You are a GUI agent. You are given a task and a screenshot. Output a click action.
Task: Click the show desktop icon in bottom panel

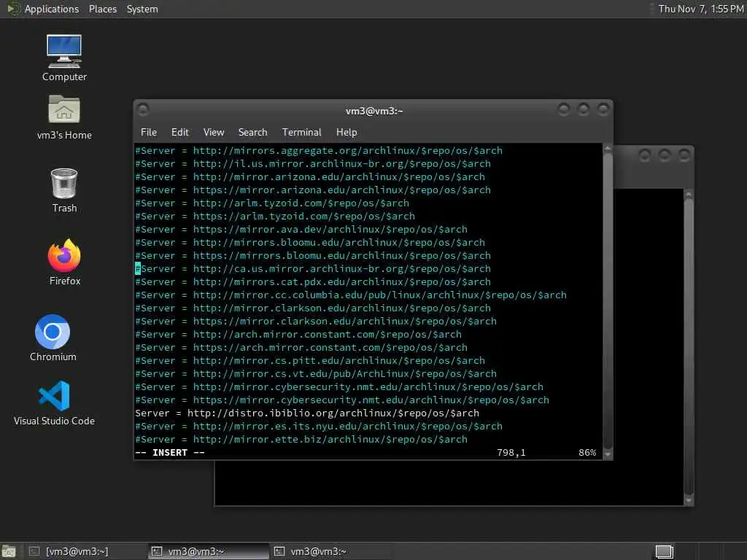9,551
